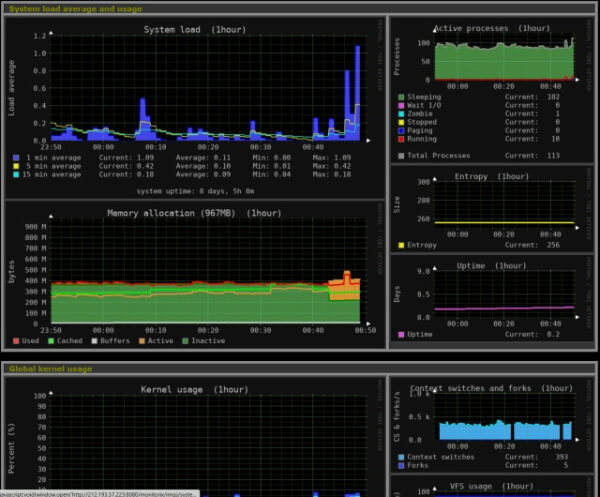Click the Total Processes legend entry
The image size is (600, 497).
pos(440,155)
